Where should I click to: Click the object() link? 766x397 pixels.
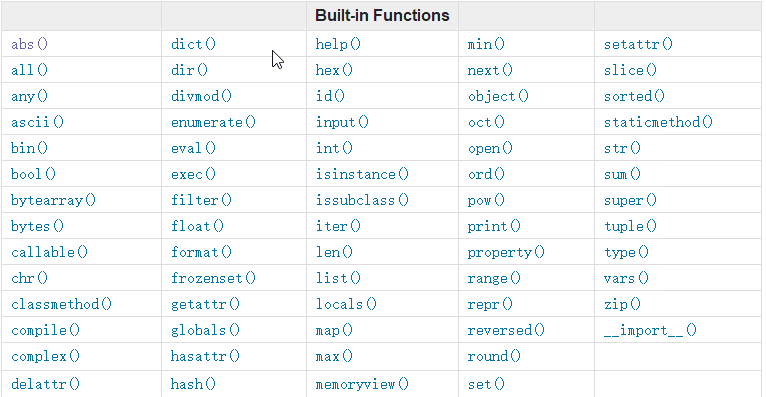[x=498, y=96]
